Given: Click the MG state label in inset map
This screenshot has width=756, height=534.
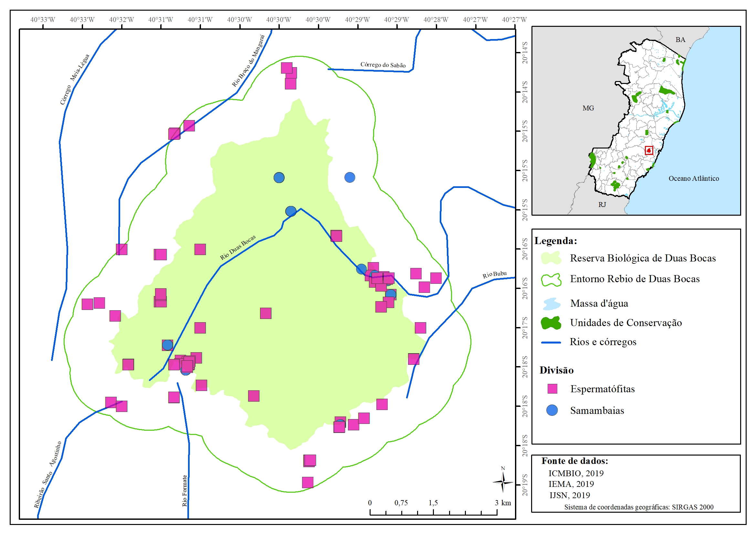Looking at the screenshot, I should click(x=588, y=108).
